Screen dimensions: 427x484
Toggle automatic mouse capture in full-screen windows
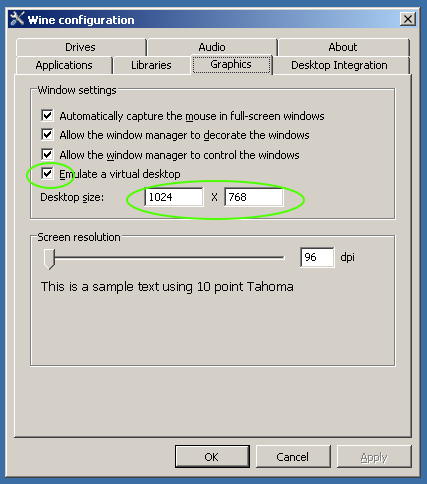(47, 116)
